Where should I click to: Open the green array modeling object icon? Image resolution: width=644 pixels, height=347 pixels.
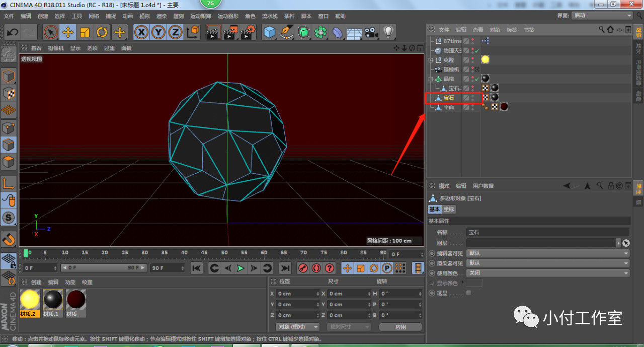320,33
